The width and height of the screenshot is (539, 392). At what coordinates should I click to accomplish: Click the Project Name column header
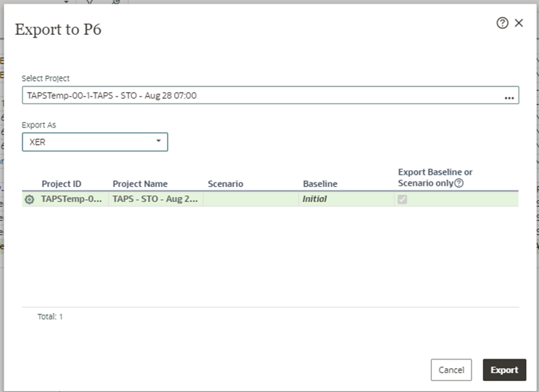[x=140, y=184]
